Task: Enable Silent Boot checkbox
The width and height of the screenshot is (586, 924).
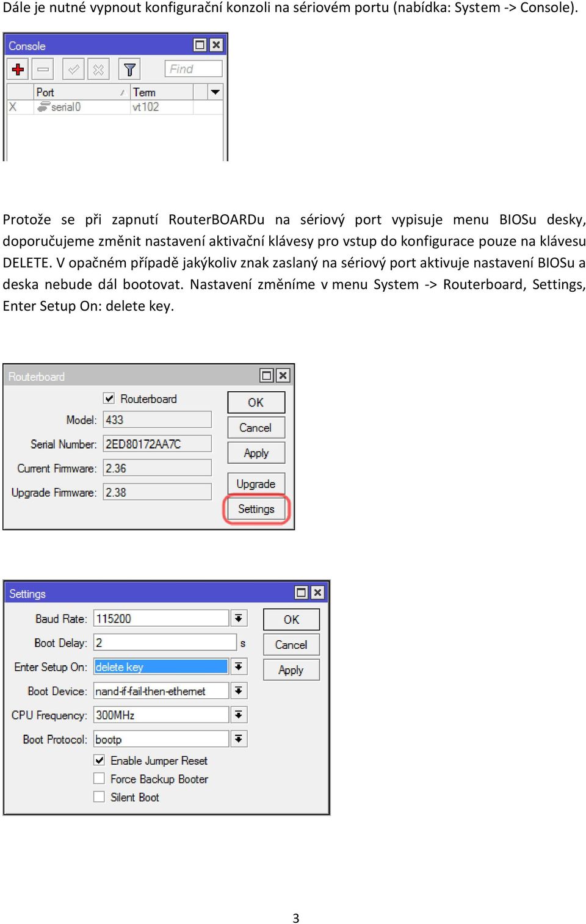Action: click(99, 797)
